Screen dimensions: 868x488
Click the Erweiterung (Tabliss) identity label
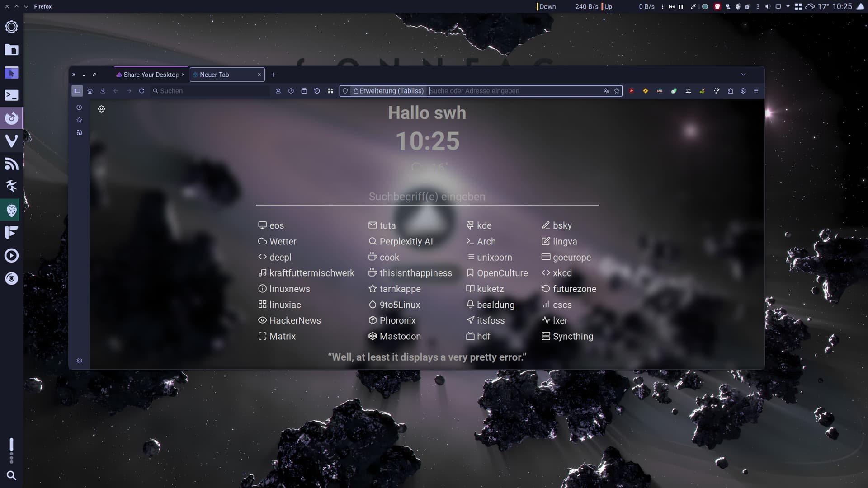point(389,91)
